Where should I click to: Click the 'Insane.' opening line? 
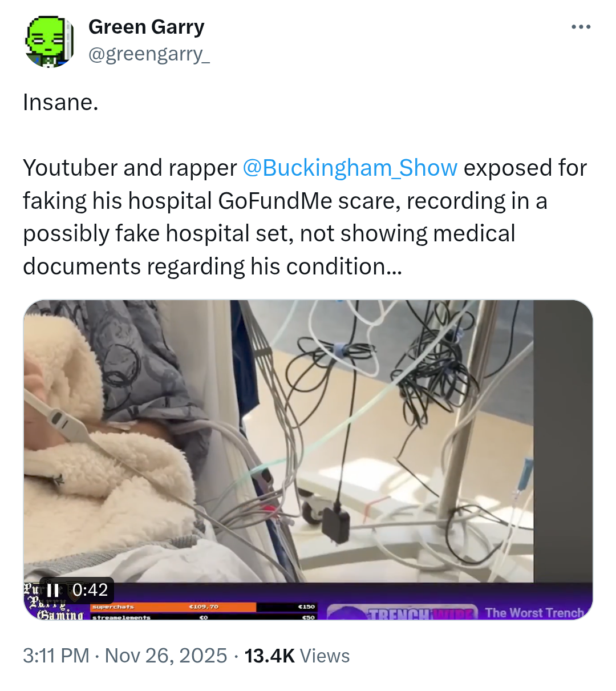(60, 103)
